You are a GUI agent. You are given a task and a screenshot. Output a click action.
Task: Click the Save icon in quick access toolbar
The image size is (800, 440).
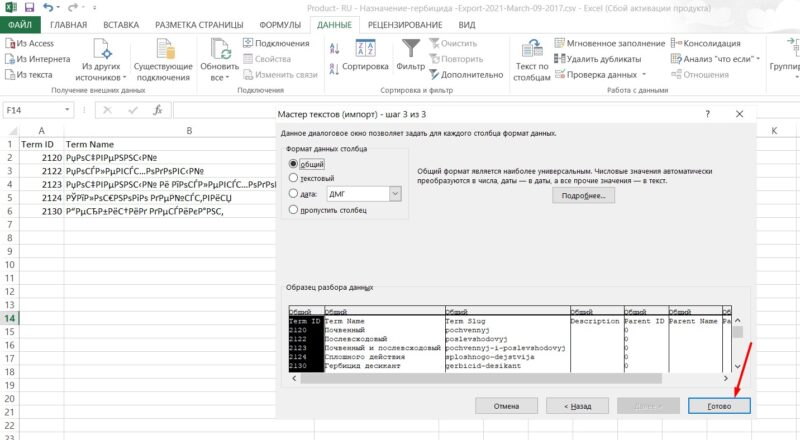coord(29,7)
